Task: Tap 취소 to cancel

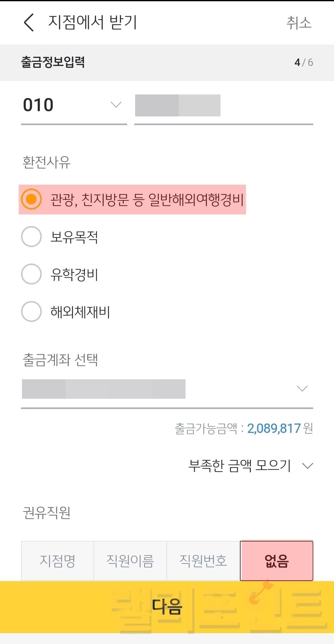Action: tap(298, 23)
